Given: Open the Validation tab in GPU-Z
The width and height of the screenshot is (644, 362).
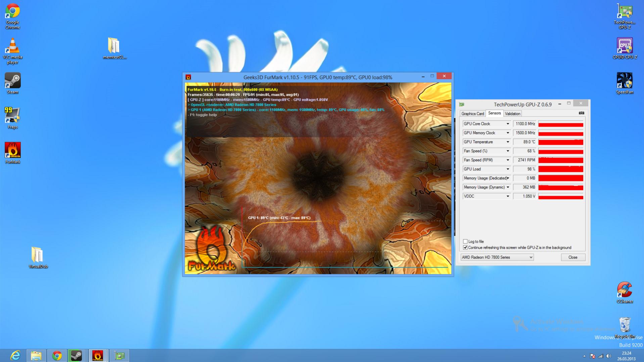Looking at the screenshot, I should (512, 114).
